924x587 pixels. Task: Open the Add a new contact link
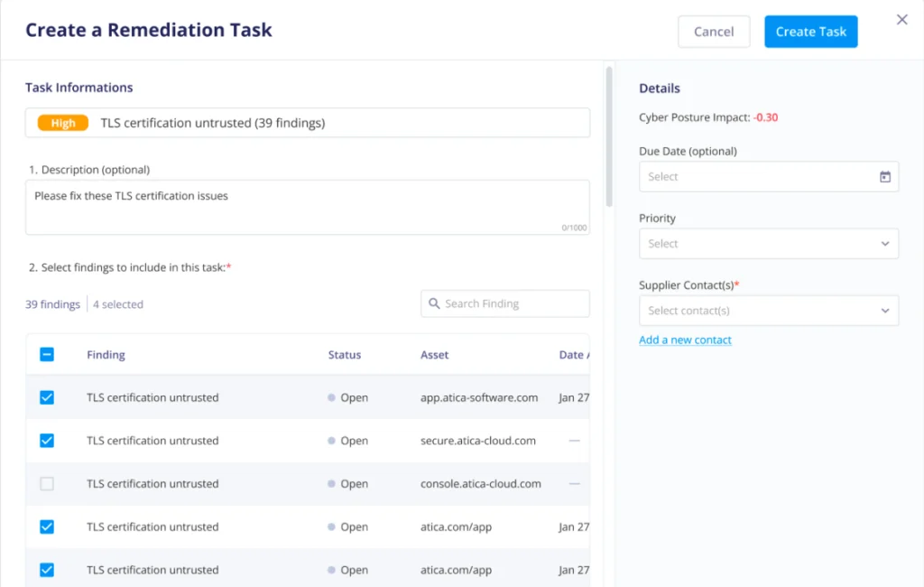685,340
